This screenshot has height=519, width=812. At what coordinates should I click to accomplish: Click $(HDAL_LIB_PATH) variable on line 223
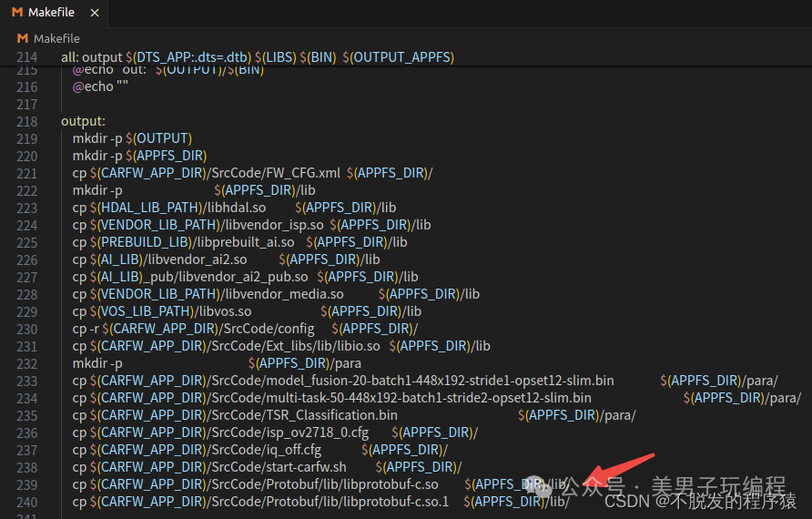[x=146, y=208]
